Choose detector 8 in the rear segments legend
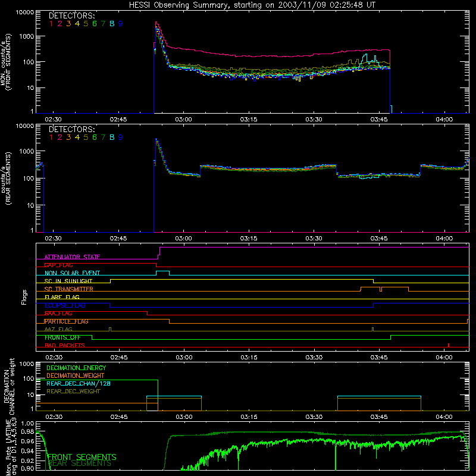The width and height of the screenshot is (476, 476). click(112, 137)
